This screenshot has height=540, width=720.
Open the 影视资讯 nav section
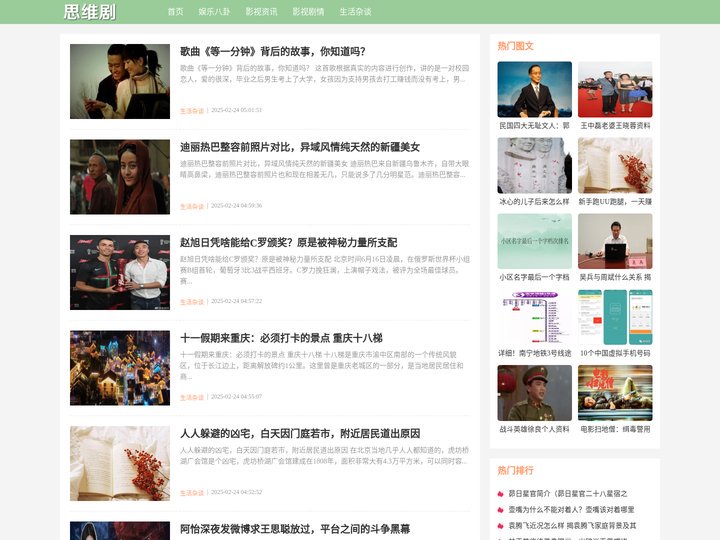261,12
